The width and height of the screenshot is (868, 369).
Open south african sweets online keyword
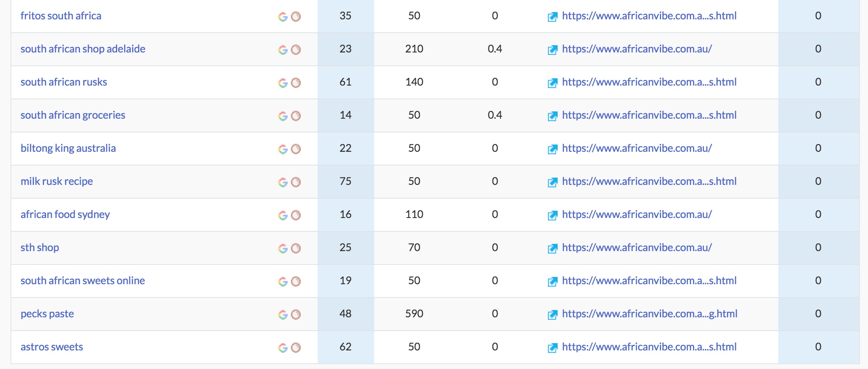pos(82,281)
